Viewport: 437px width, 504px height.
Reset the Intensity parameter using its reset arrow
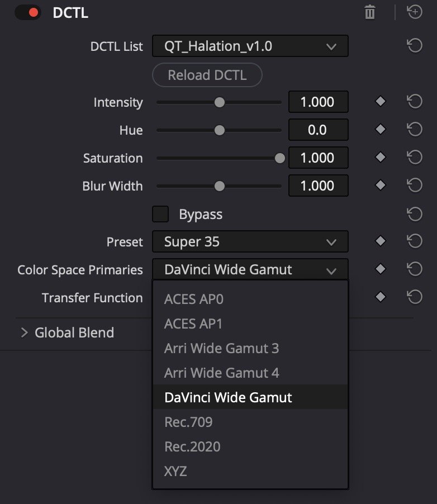[415, 102]
